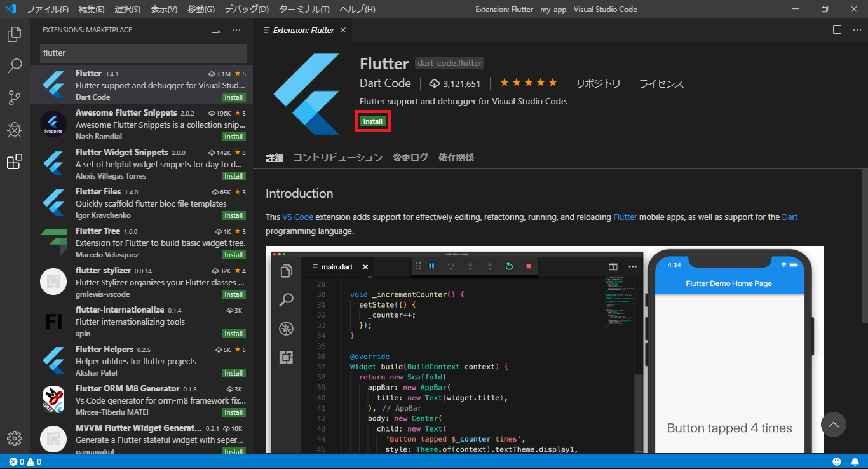Select the flutter-internationalize extension icon
The height and width of the screenshot is (469, 868).
[x=53, y=321]
